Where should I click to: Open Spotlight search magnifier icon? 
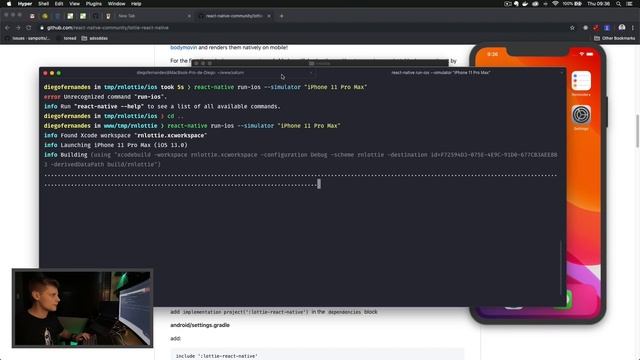(x=619, y=4)
